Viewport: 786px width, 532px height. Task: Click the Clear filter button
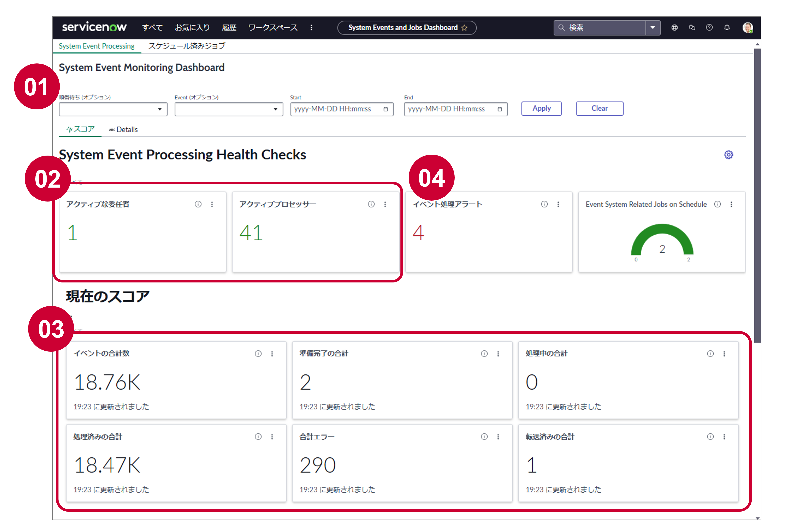tap(599, 108)
